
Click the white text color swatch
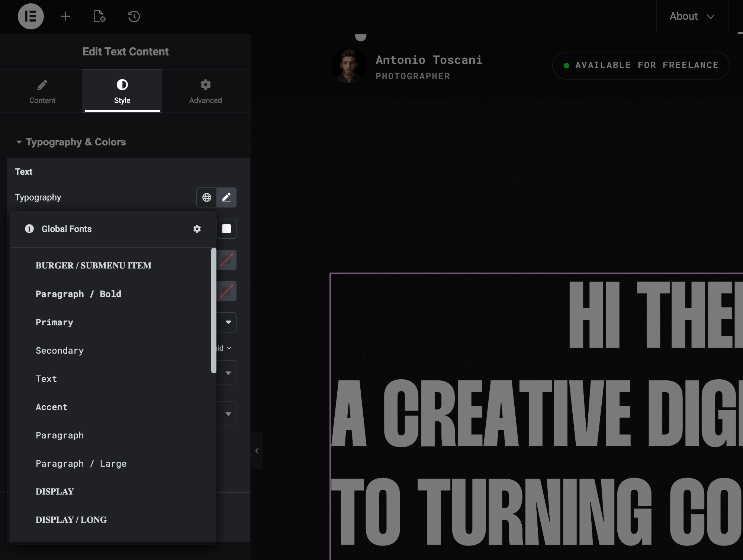click(x=226, y=229)
